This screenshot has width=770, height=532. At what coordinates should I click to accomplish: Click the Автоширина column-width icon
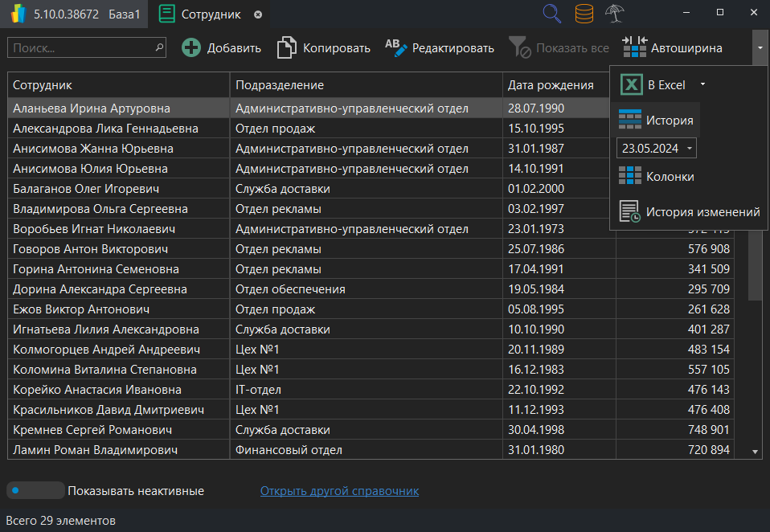coord(634,48)
